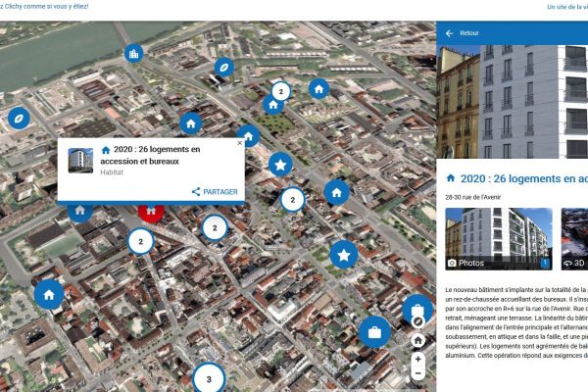This screenshot has height=392, width=588.
Task: Select the briefcase marker on the map
Action: point(374,332)
